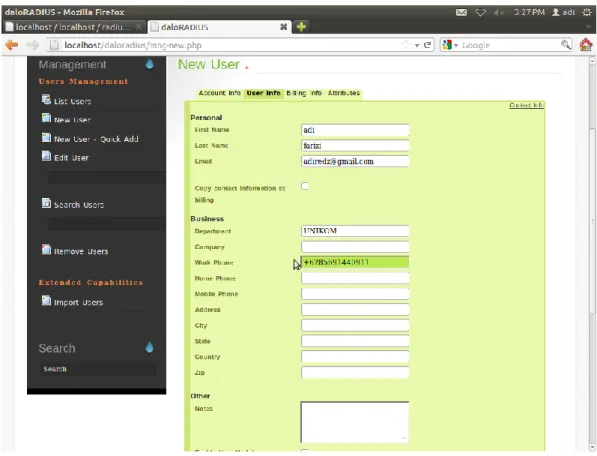
Task: Click the browser forward arrow
Action: [32, 45]
